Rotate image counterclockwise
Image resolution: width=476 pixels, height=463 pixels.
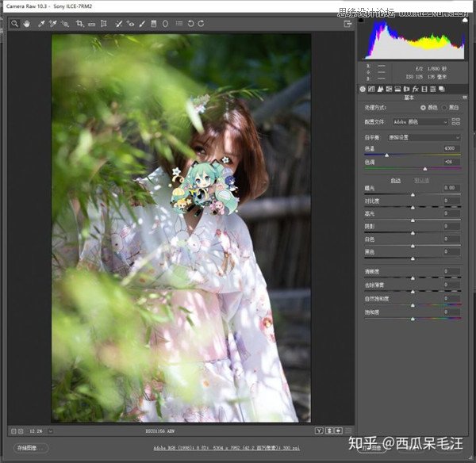pyautogui.click(x=190, y=24)
